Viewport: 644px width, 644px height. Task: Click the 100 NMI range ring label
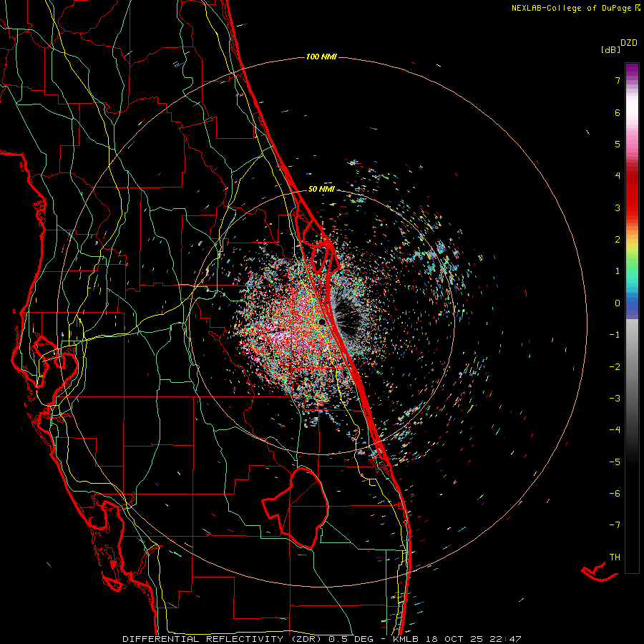(321, 57)
